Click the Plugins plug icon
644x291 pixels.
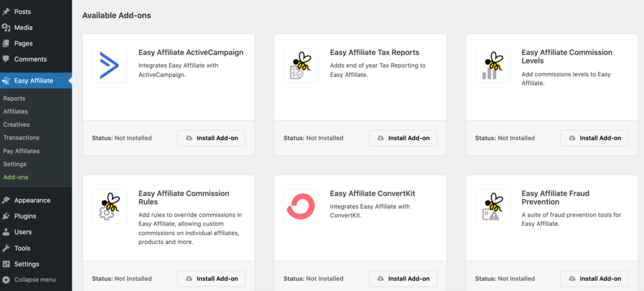(6, 216)
